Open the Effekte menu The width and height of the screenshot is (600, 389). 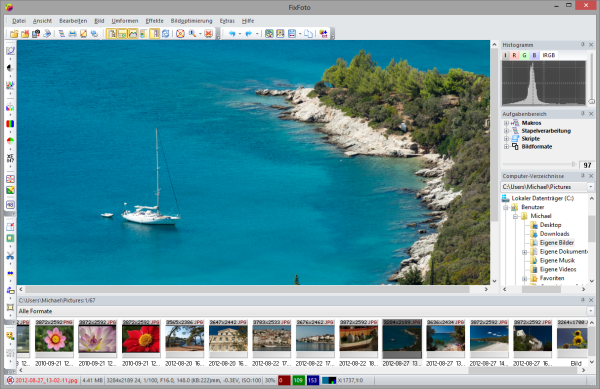tap(155, 21)
